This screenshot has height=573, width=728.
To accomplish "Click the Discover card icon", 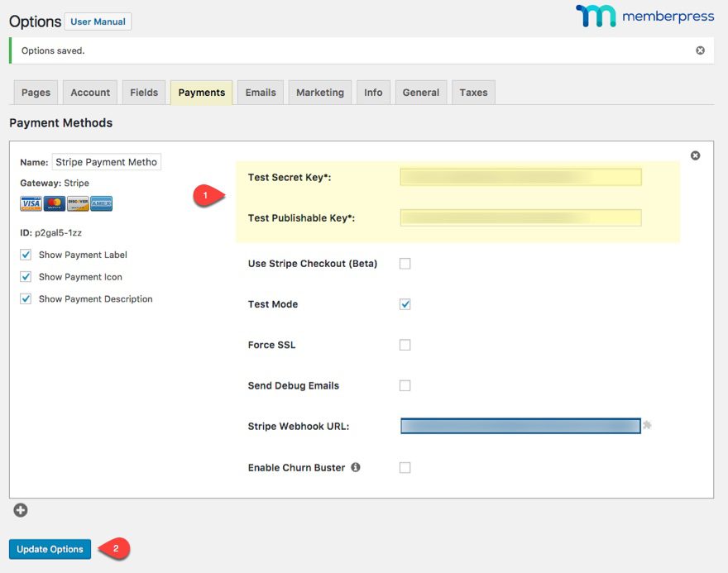I will (78, 203).
